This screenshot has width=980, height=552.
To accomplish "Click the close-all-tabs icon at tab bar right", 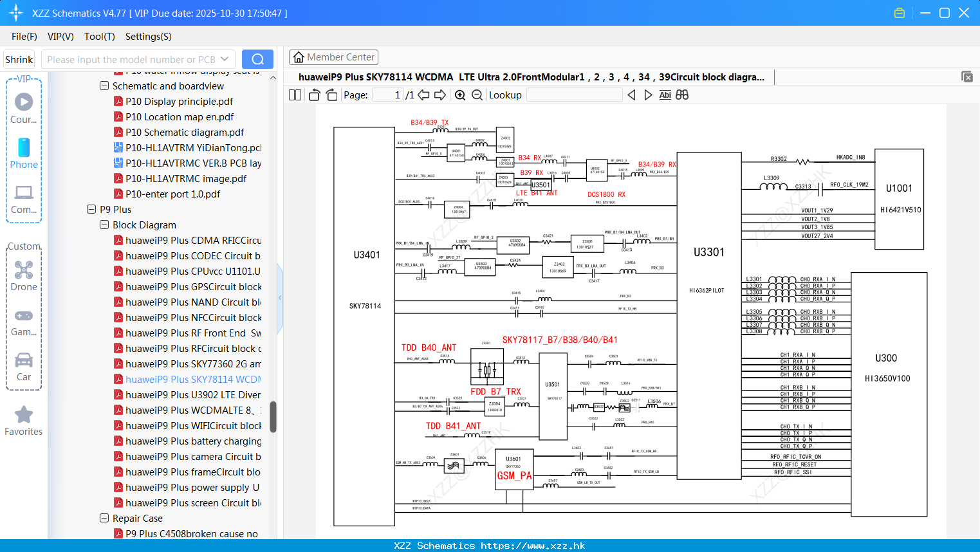I will 967,77.
